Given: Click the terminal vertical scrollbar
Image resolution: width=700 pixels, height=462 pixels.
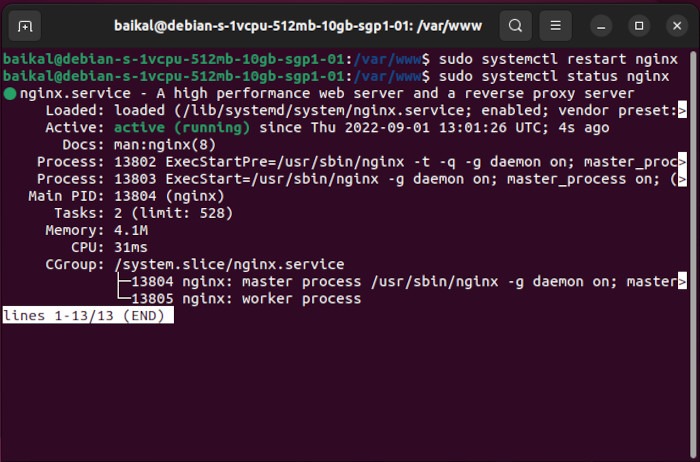Looking at the screenshot, I should [693, 254].
